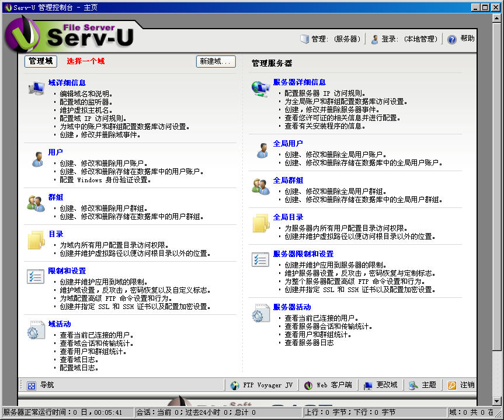Launch FTP Voyager JV from bottom toolbar
The image size is (504, 420).
coord(262,385)
